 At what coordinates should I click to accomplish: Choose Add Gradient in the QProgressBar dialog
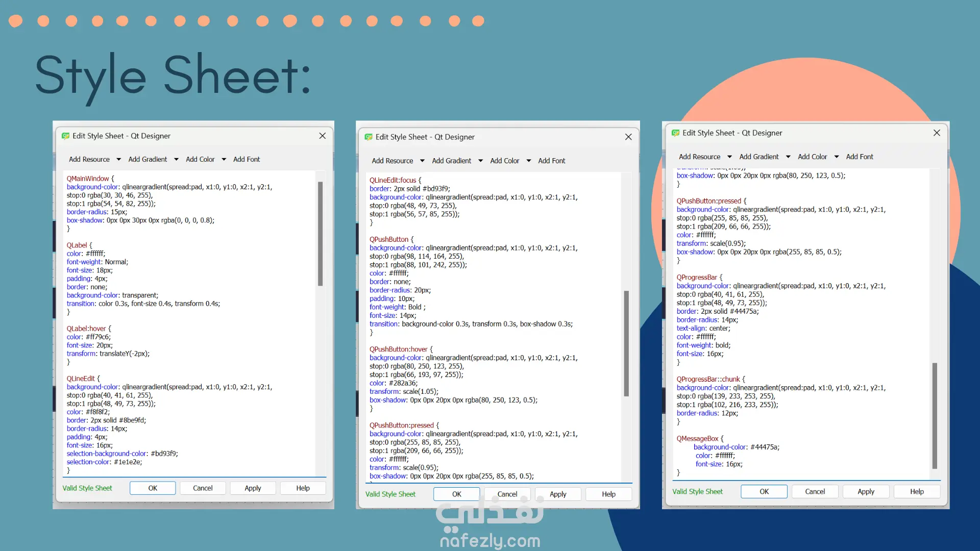(x=759, y=157)
